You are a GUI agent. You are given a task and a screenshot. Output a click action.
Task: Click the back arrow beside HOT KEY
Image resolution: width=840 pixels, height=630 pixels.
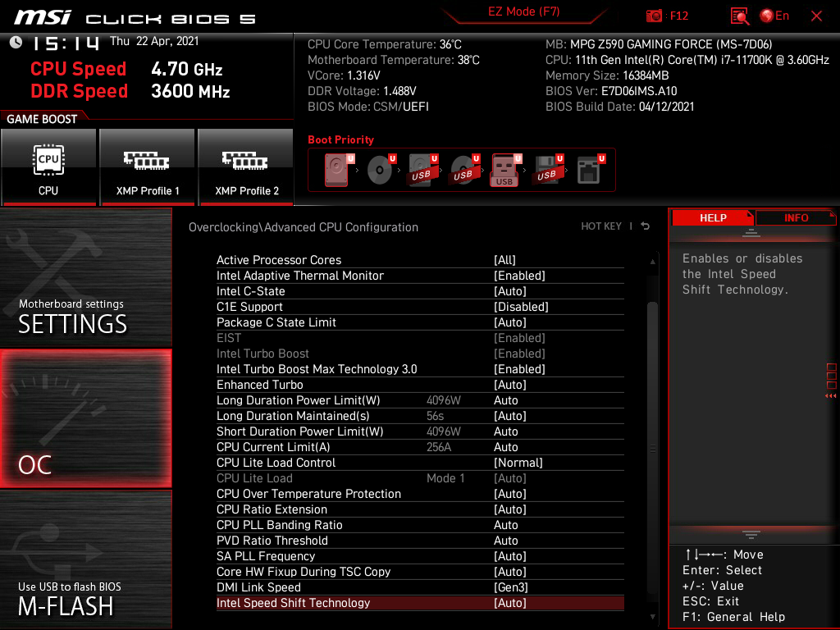pyautogui.click(x=646, y=226)
